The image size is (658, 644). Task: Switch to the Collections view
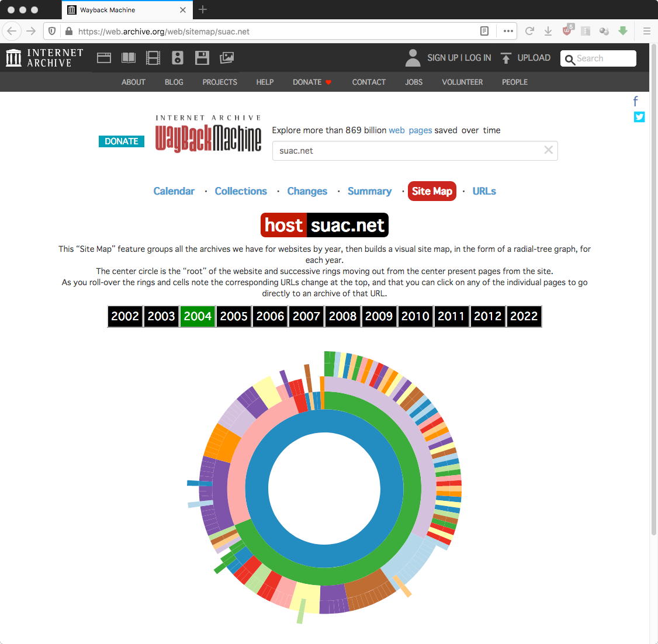(241, 191)
